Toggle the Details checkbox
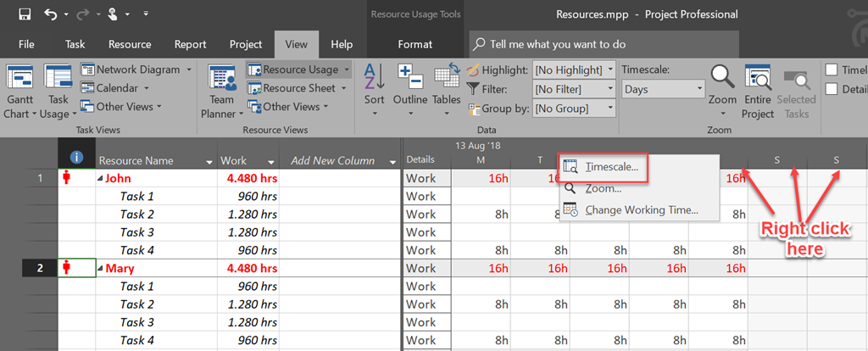 (832, 89)
